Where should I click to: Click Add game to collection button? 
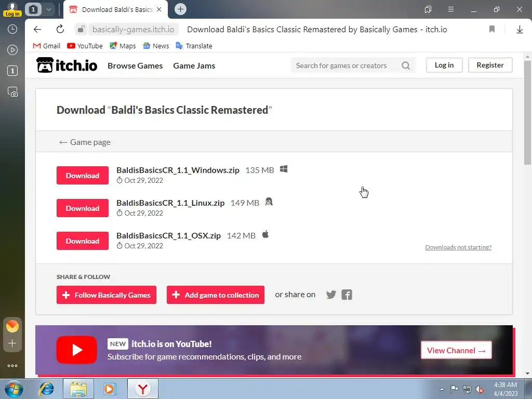[216, 295]
